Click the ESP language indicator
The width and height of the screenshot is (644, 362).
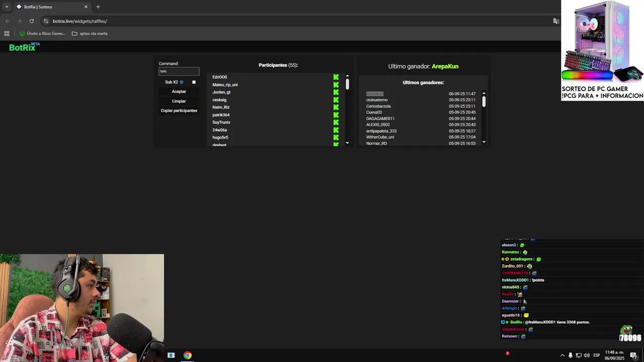597,355
